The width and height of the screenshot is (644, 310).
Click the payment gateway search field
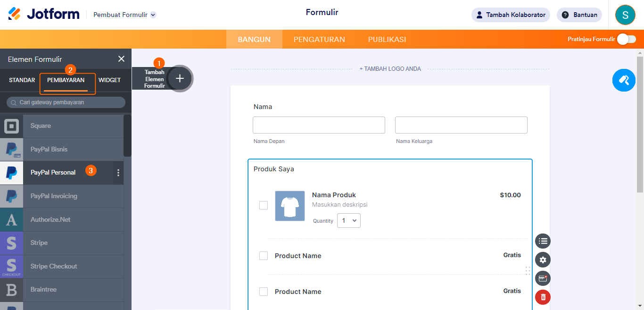66,102
